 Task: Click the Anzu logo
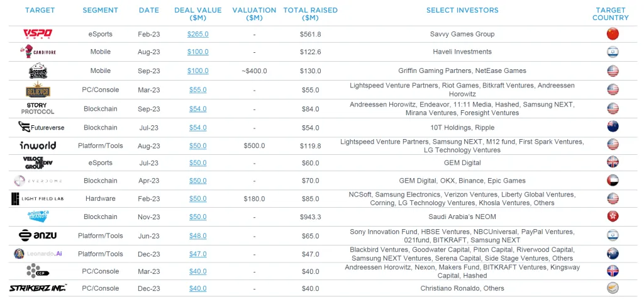click(37, 235)
